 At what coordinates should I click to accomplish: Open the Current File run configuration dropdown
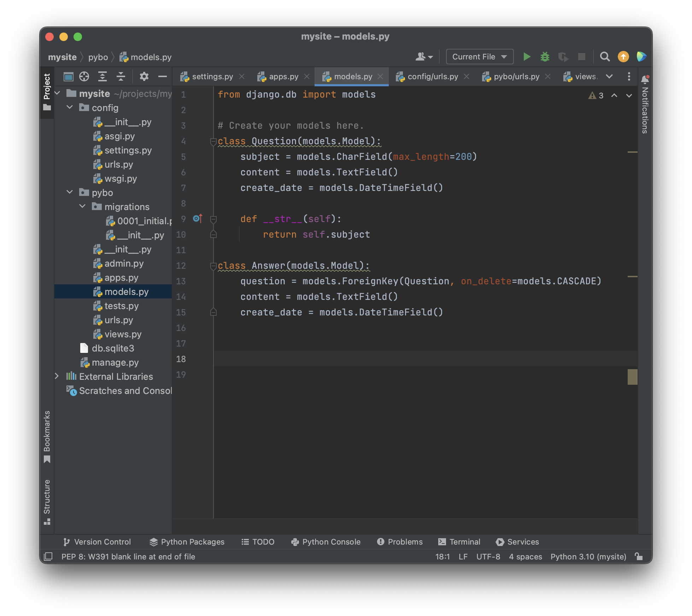pos(479,57)
